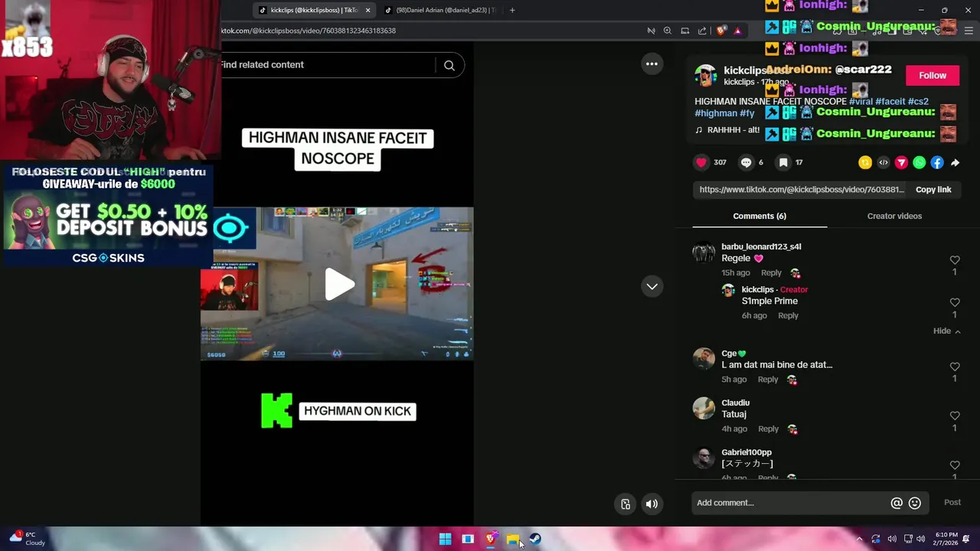Toggle auto-scroll icon beside volume
The height and width of the screenshot is (551, 980).
[x=626, y=504]
